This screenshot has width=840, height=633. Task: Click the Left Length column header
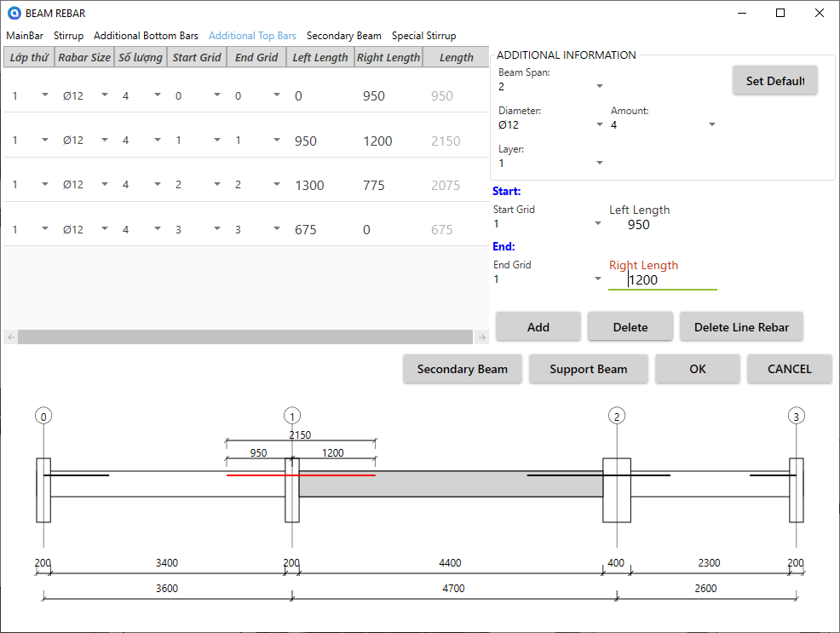point(319,57)
